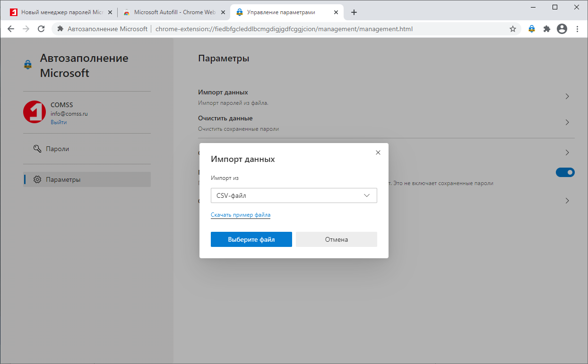Click the Скачать пример файла link
This screenshot has width=588, height=364.
241,215
